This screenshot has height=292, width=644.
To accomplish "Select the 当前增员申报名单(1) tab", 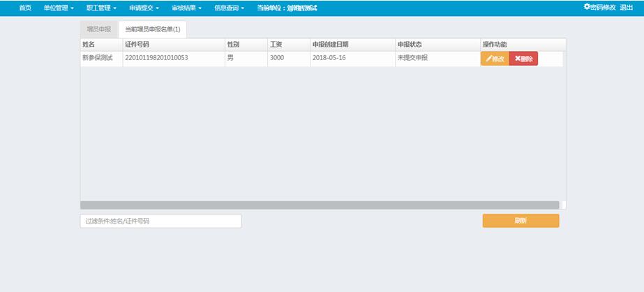I will point(152,29).
